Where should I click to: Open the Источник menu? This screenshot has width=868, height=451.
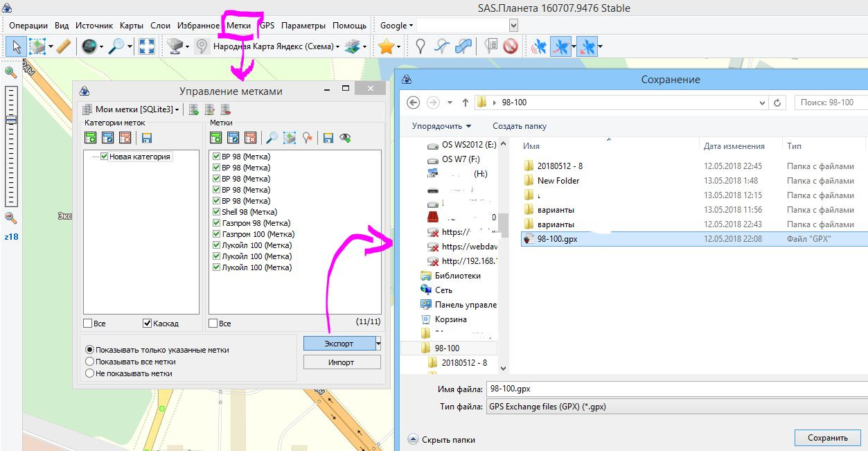pos(94,26)
